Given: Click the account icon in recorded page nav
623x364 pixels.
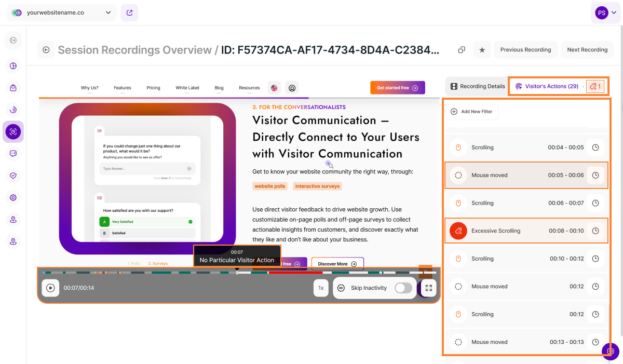Looking at the screenshot, I should tap(292, 88).
